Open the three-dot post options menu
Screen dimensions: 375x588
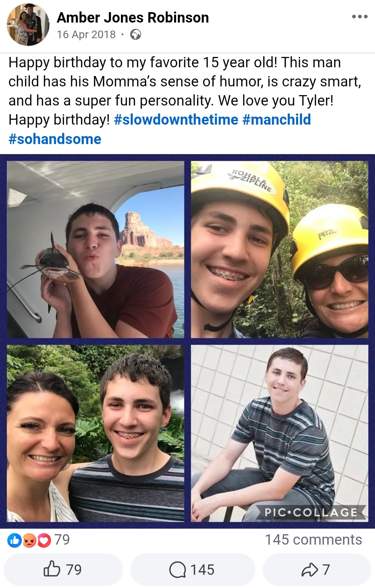[x=359, y=17]
